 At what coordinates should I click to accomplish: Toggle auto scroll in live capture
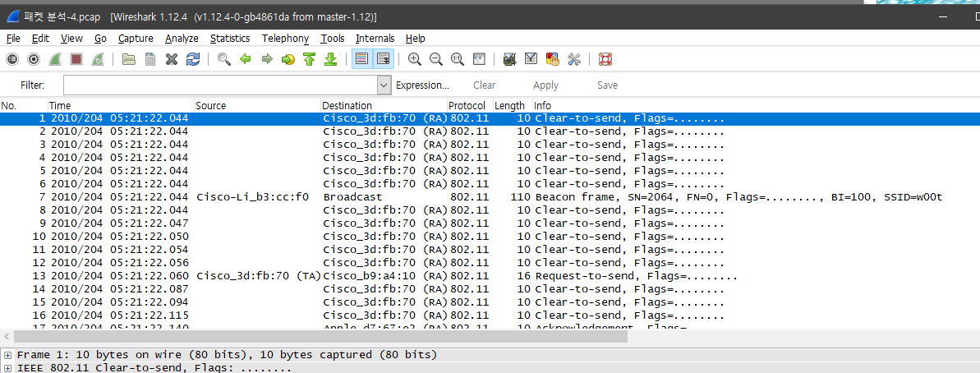coord(383,59)
